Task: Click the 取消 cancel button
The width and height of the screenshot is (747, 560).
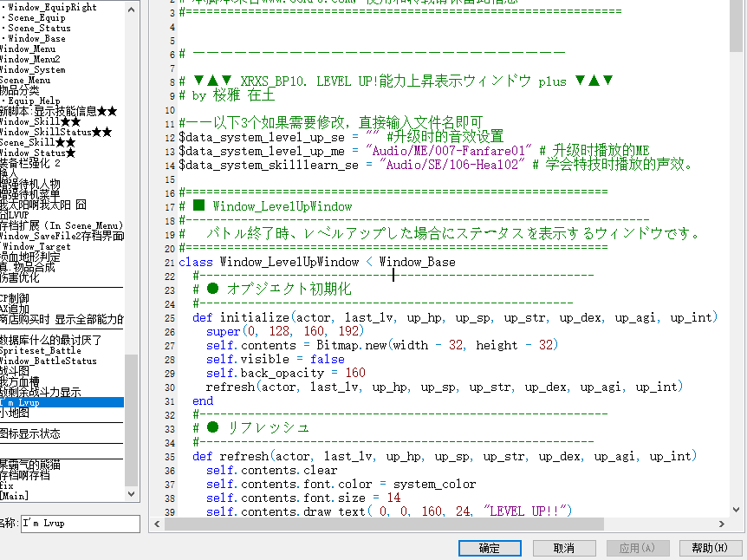Action: [x=563, y=548]
